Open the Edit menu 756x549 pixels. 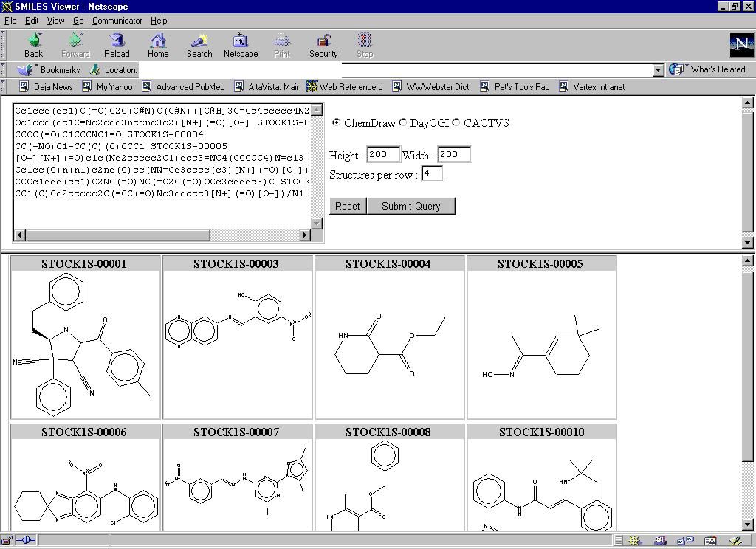pyautogui.click(x=32, y=21)
